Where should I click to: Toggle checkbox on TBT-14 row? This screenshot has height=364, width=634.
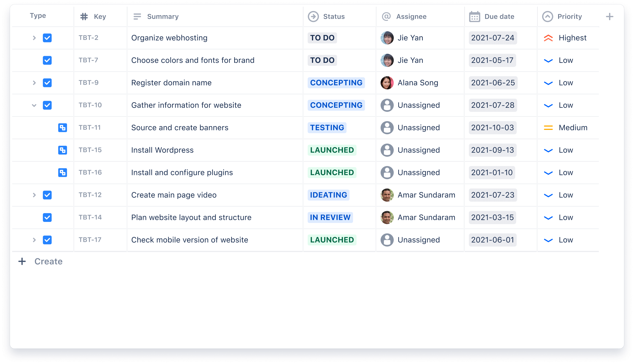(x=47, y=217)
